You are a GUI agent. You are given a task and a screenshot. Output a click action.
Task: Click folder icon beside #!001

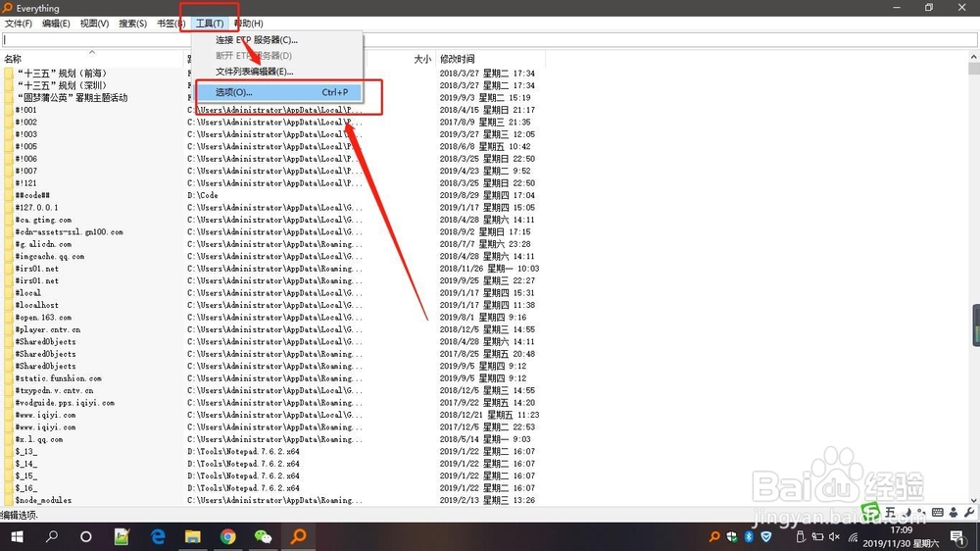point(8,110)
